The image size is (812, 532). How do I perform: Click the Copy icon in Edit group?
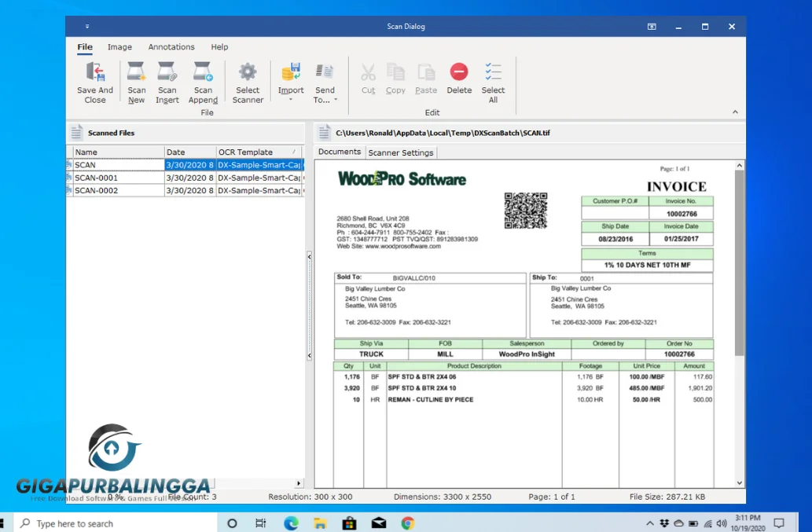click(x=395, y=72)
